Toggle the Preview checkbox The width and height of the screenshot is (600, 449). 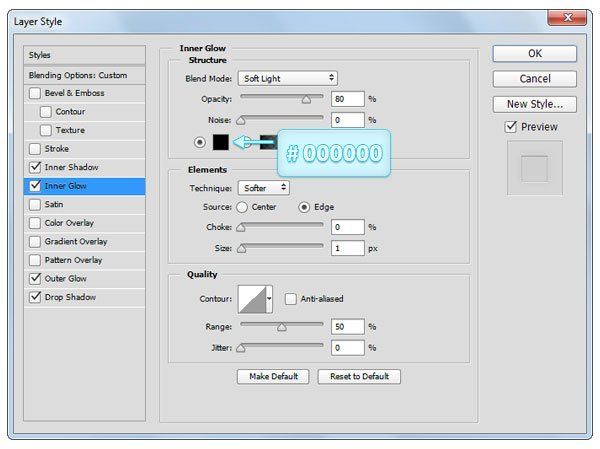tap(511, 127)
